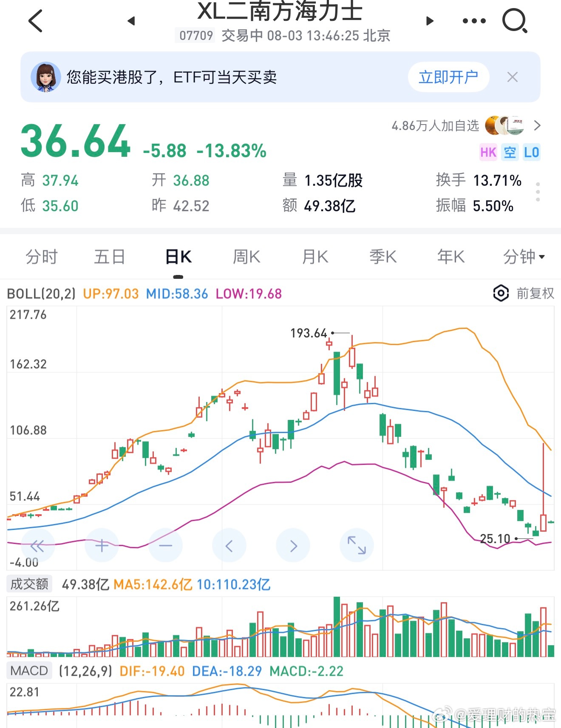The height and width of the screenshot is (728, 561).
Task: Switch to 月K monthly chart tab
Action: [315, 257]
